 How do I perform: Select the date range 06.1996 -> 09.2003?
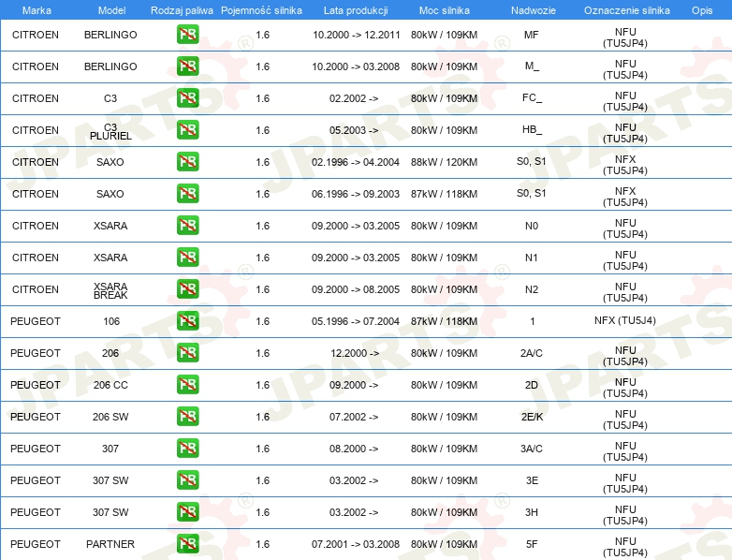coord(356,194)
